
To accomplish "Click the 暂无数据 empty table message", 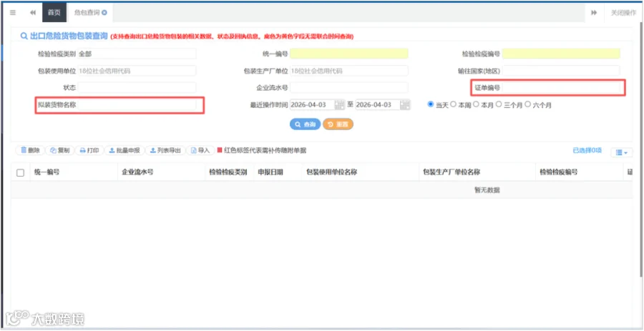I will (x=487, y=190).
